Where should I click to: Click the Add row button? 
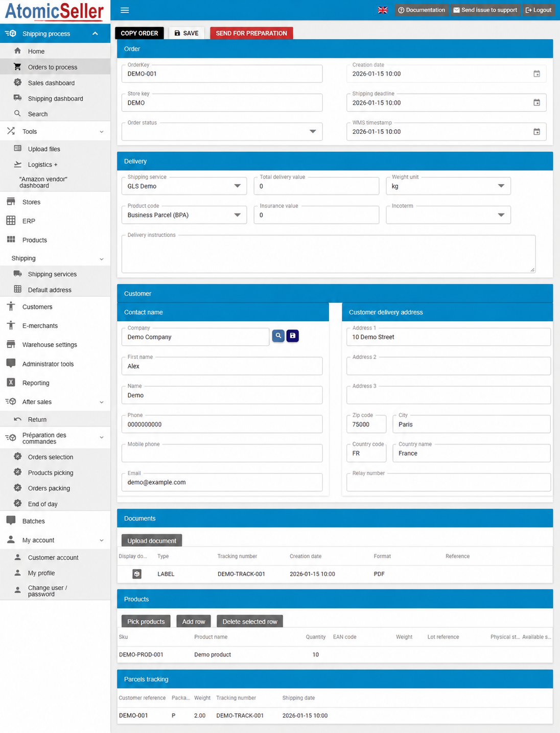(194, 621)
